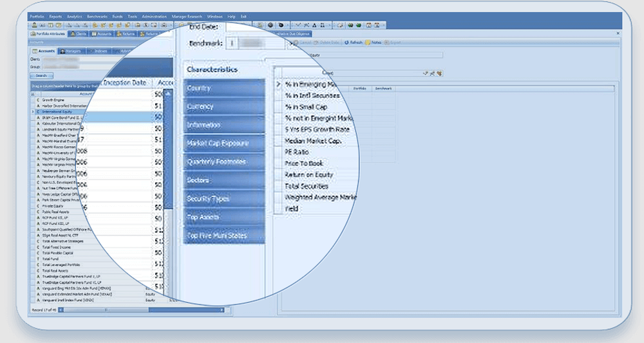Viewport: 644px width, 343px height.
Task: Open the Top Assets section
Action: (224, 218)
